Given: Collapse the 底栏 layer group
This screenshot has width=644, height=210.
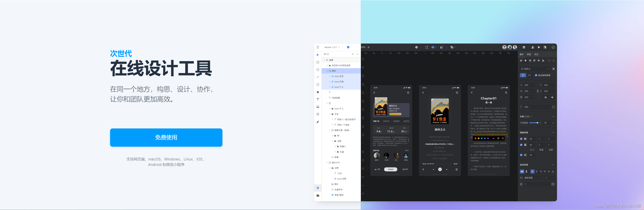Looking at the screenshot, I should point(327,71).
